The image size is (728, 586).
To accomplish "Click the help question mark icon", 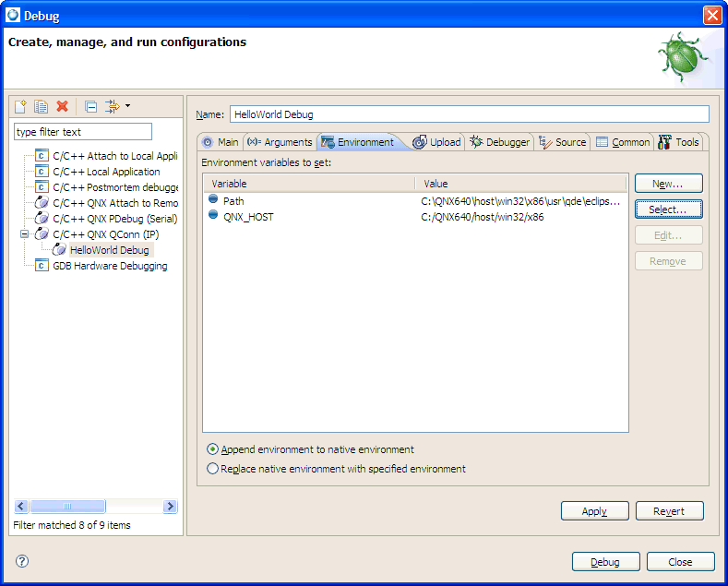I will [22, 561].
